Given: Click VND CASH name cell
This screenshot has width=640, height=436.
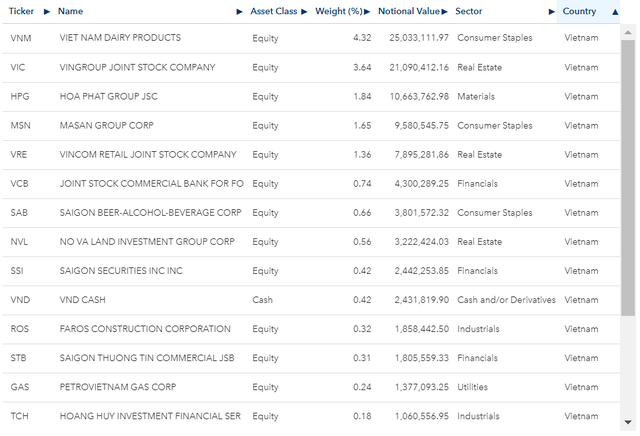Looking at the screenshot, I should (x=82, y=300).
